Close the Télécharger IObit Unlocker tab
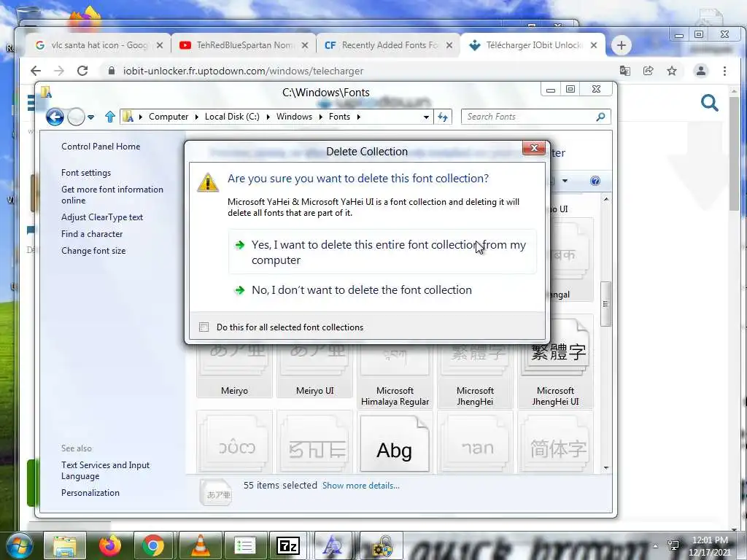The image size is (747, 560). tap(594, 45)
